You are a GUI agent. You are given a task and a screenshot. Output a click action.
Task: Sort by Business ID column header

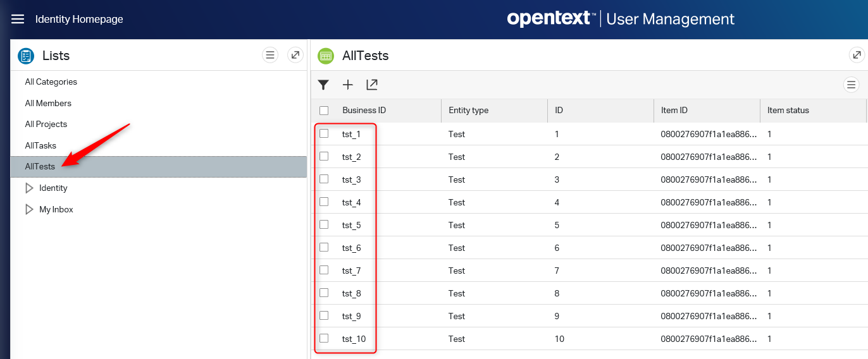tap(364, 110)
